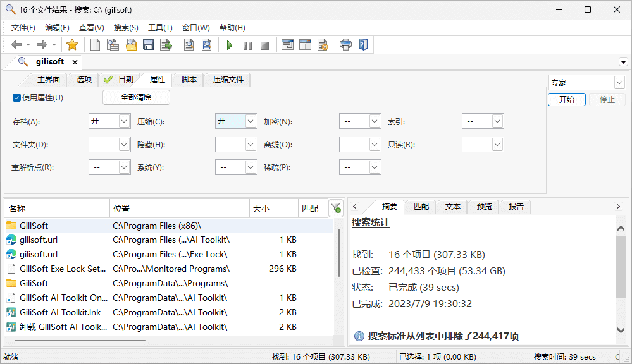The height and width of the screenshot is (364, 632).
Task: Open saved search criteria folder icon
Action: (x=131, y=45)
